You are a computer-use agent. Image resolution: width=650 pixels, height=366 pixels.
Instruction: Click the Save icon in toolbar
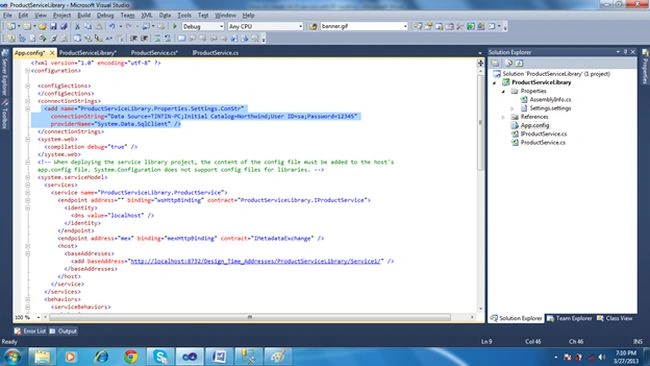point(53,27)
